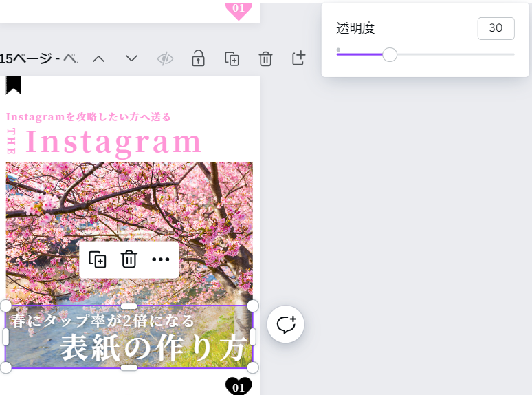Click the pink heart with 01 above
This screenshot has height=395, width=532.
[x=239, y=11]
